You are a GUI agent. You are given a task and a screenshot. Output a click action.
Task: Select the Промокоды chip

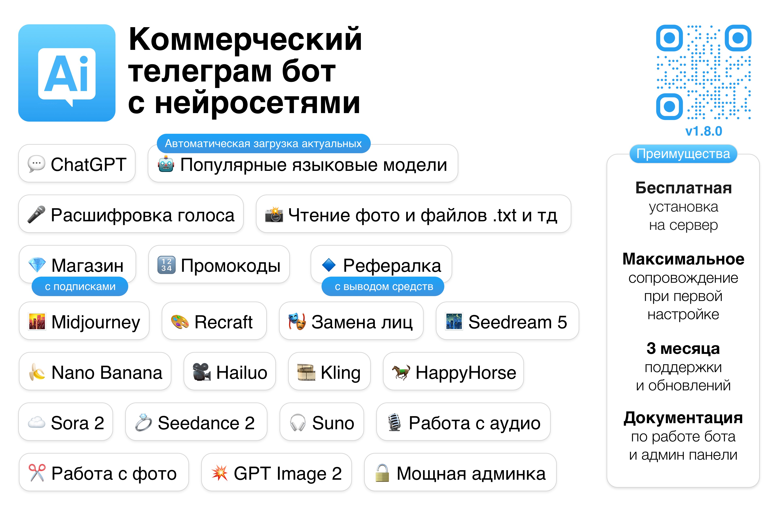click(219, 264)
